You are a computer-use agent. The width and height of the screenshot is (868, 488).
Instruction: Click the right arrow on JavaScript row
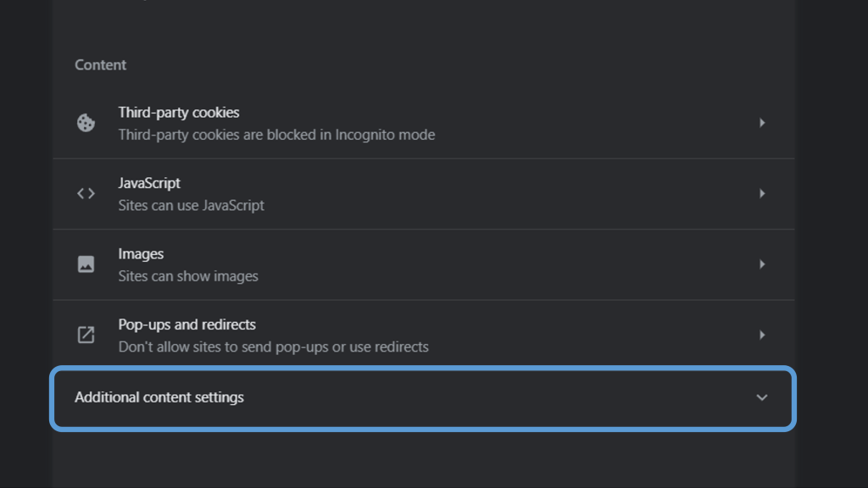click(762, 193)
